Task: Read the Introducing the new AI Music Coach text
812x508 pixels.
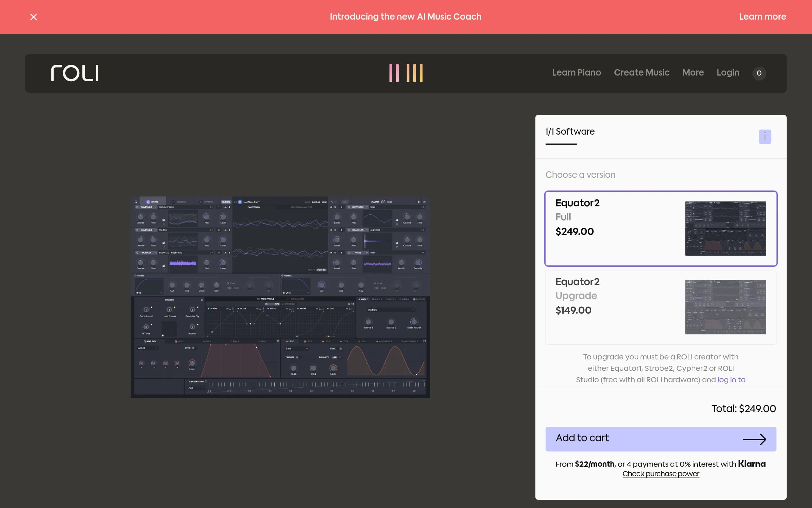Action: [405, 17]
